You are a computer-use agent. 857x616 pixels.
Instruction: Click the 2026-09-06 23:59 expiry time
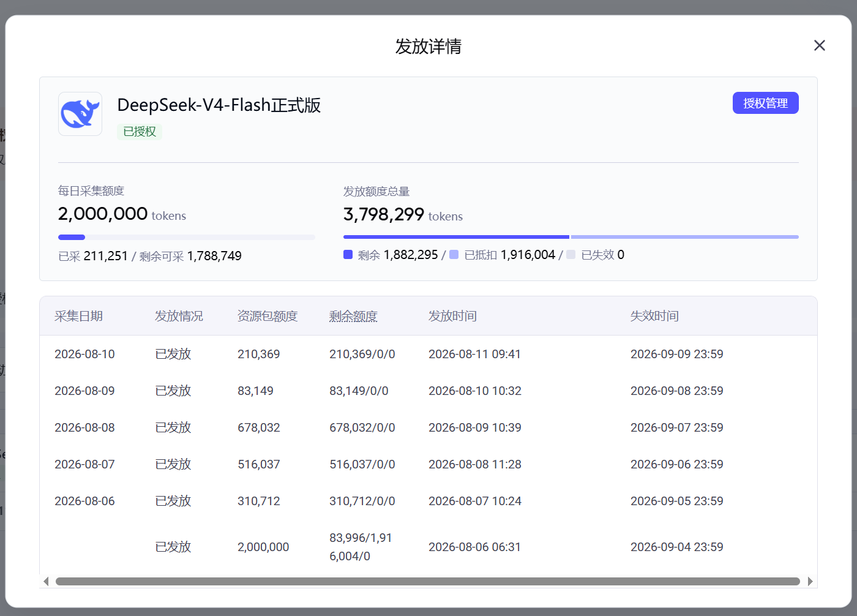pos(677,464)
